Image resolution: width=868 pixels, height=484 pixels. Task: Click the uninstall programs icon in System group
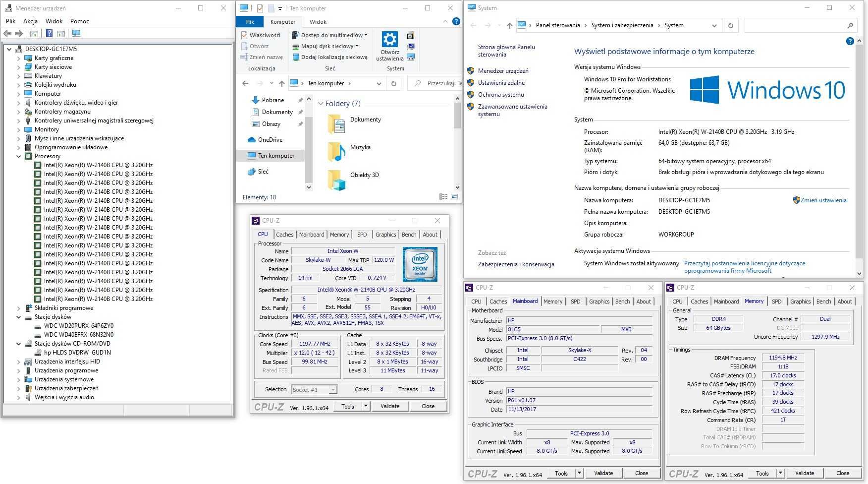click(410, 36)
